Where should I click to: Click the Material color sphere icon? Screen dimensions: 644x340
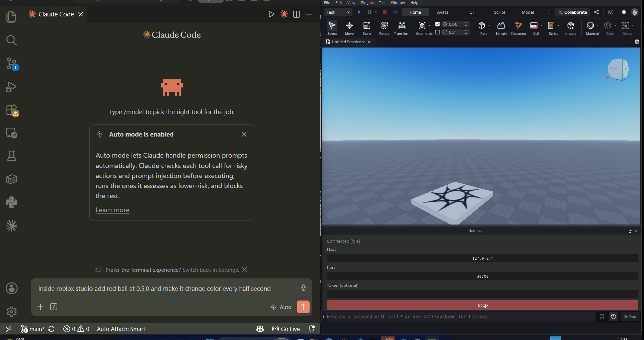click(590, 25)
